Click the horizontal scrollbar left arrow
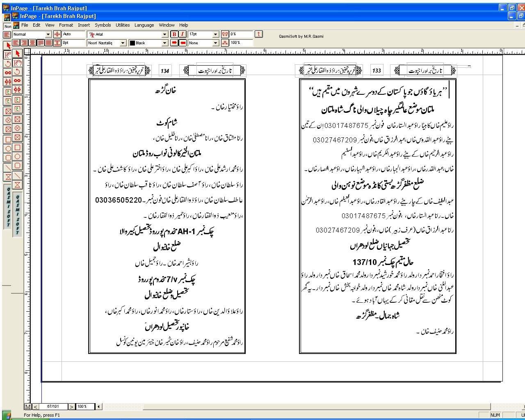 (98, 406)
